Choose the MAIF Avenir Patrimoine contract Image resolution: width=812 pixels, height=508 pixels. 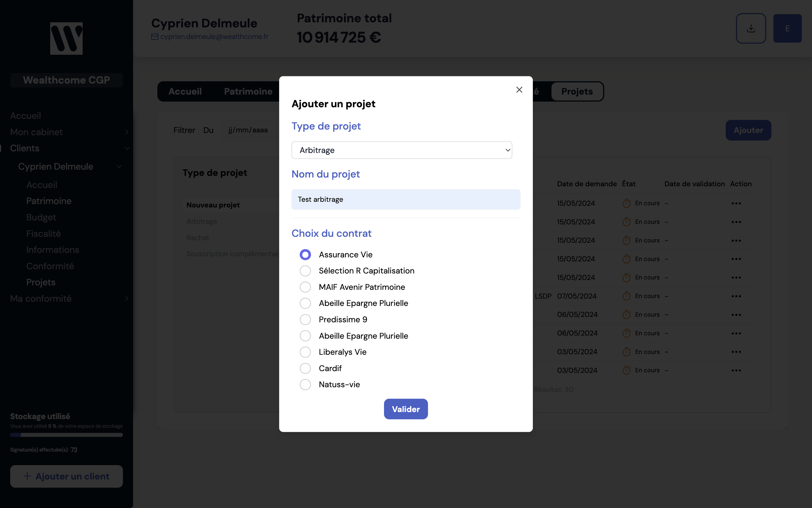[305, 287]
